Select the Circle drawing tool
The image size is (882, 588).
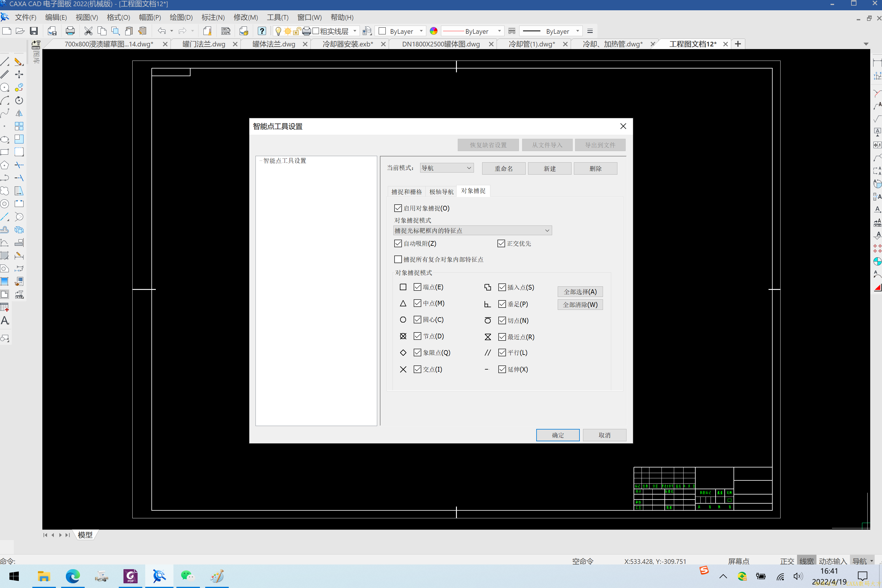coord(5,88)
